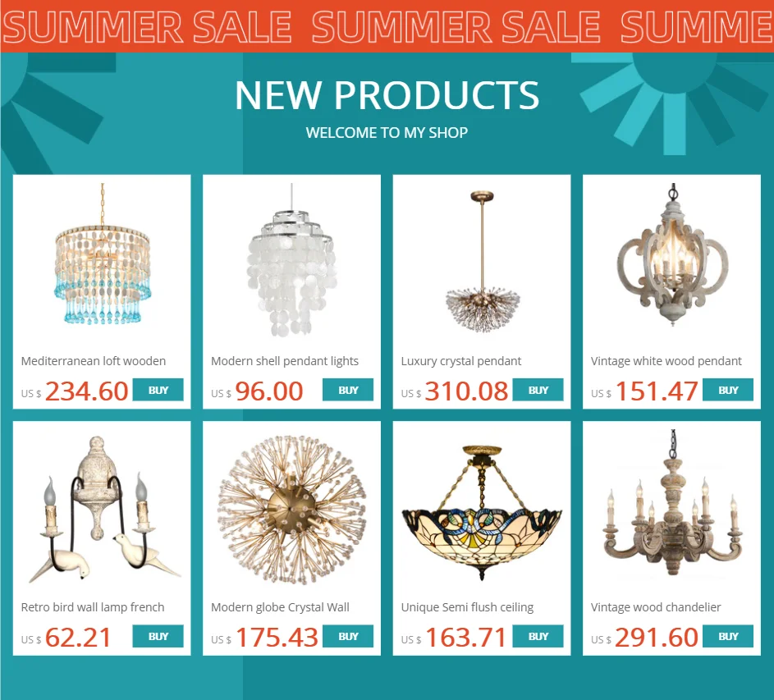Select the Vintage white wood pendant picture
The image size is (774, 700).
pos(672,255)
